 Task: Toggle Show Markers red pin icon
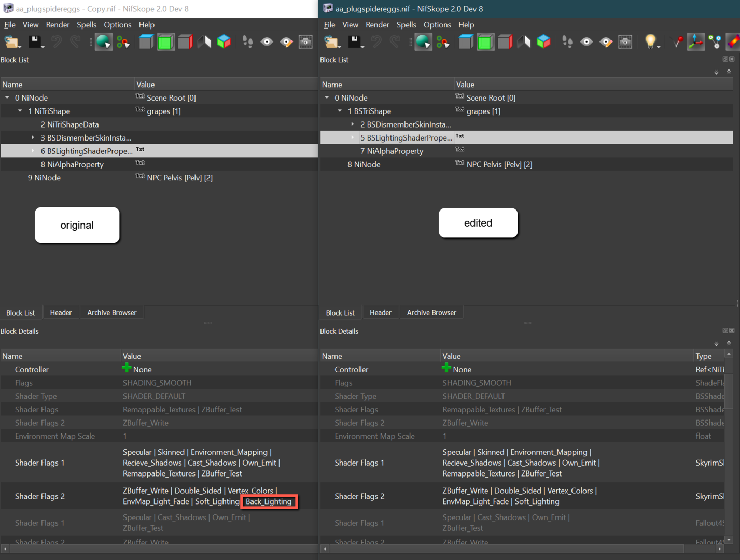(677, 41)
